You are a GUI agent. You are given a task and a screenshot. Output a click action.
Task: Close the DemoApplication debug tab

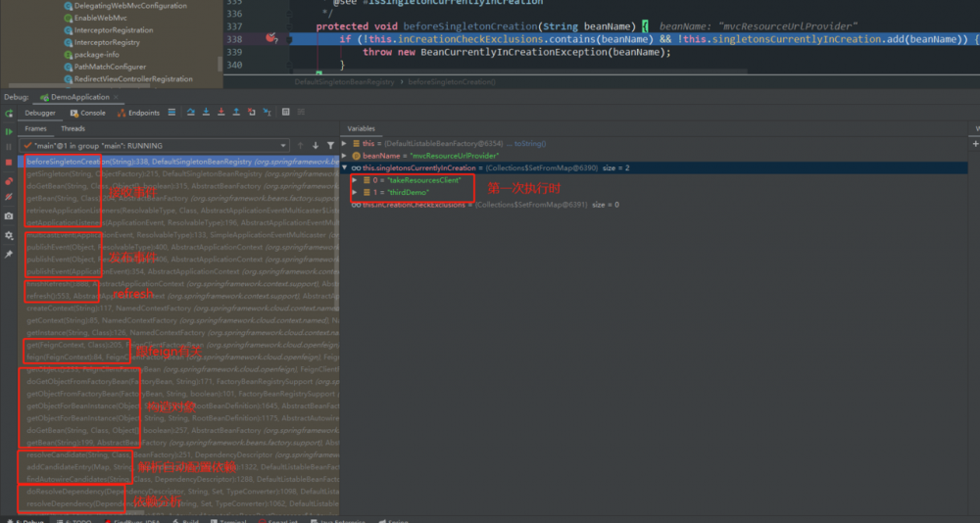coord(117,98)
